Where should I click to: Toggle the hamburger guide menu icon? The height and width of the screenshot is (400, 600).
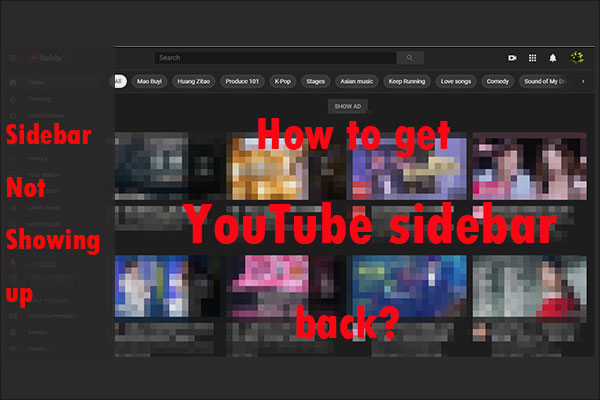13,58
